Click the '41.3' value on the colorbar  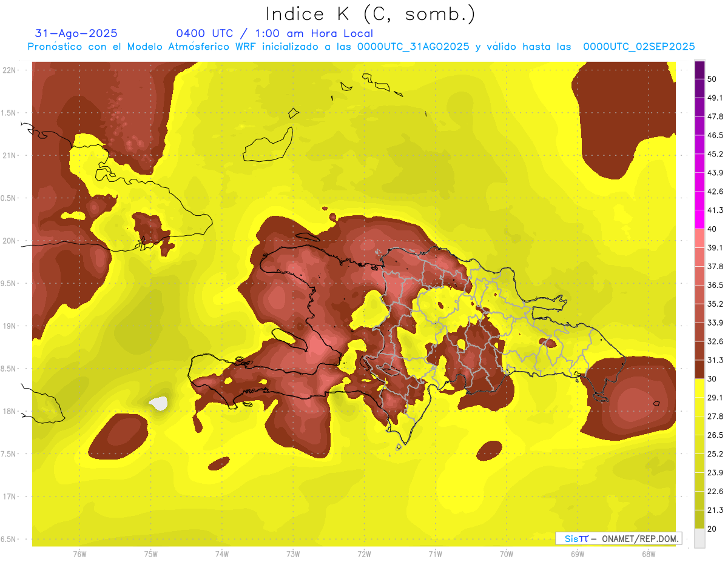tap(715, 210)
